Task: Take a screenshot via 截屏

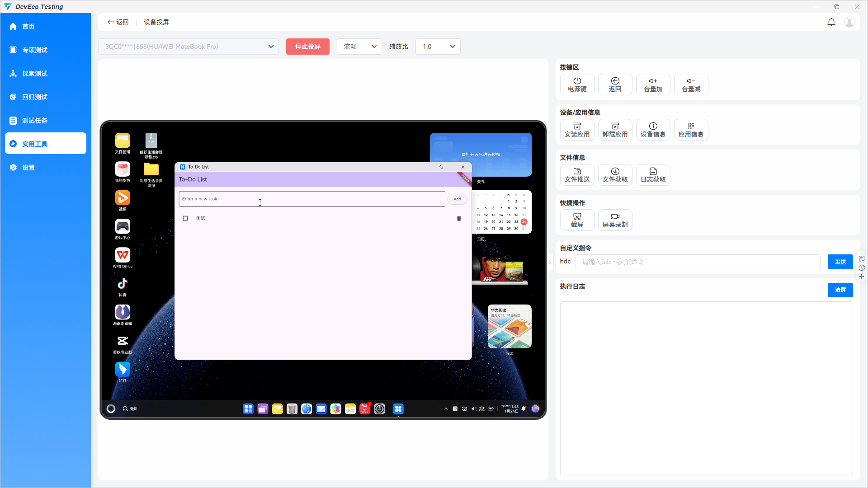Action: pos(577,220)
